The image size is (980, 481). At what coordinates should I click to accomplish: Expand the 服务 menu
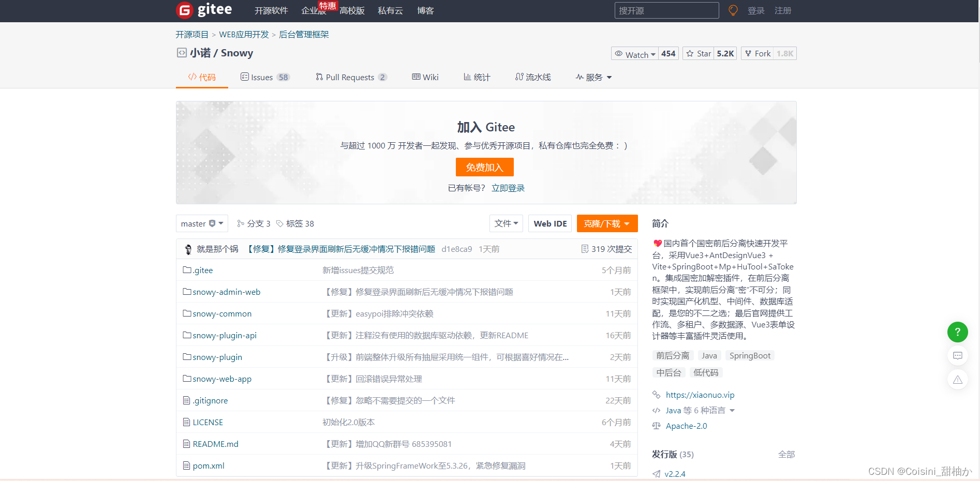pos(594,77)
